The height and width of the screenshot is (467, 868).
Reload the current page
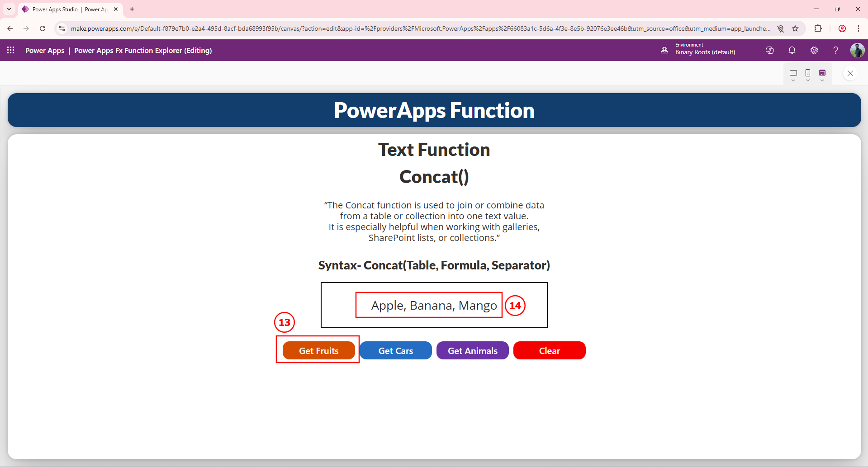[43, 28]
